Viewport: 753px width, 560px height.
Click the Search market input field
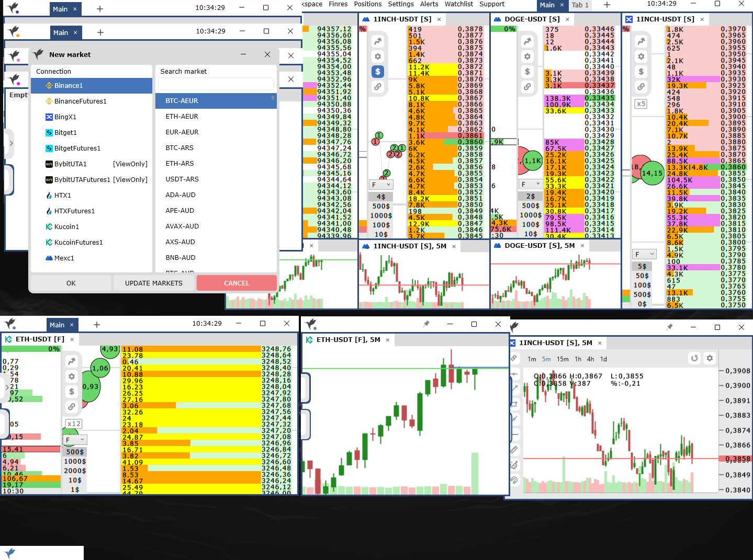click(x=216, y=84)
